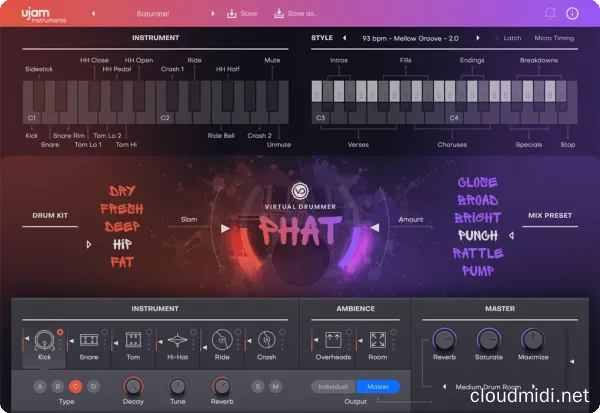Choose the DEEP drum kit

click(122, 227)
